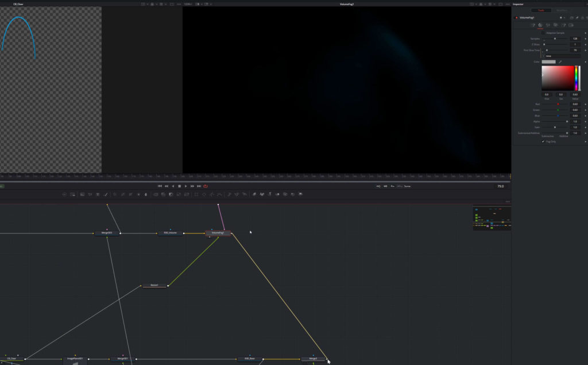The image size is (588, 365).
Task: Select the ImagePlane3D1 node
Action: coord(75,359)
